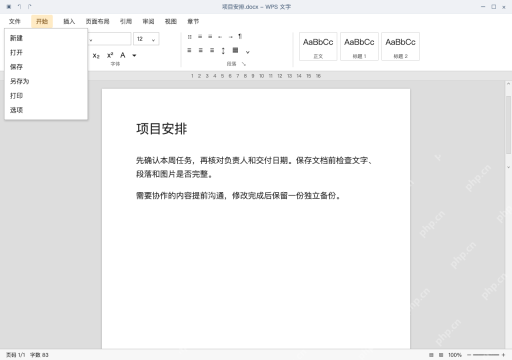This screenshot has height=360, width=512.
Task: Zoom out with the minus icon
Action: pyautogui.click(x=469, y=355)
